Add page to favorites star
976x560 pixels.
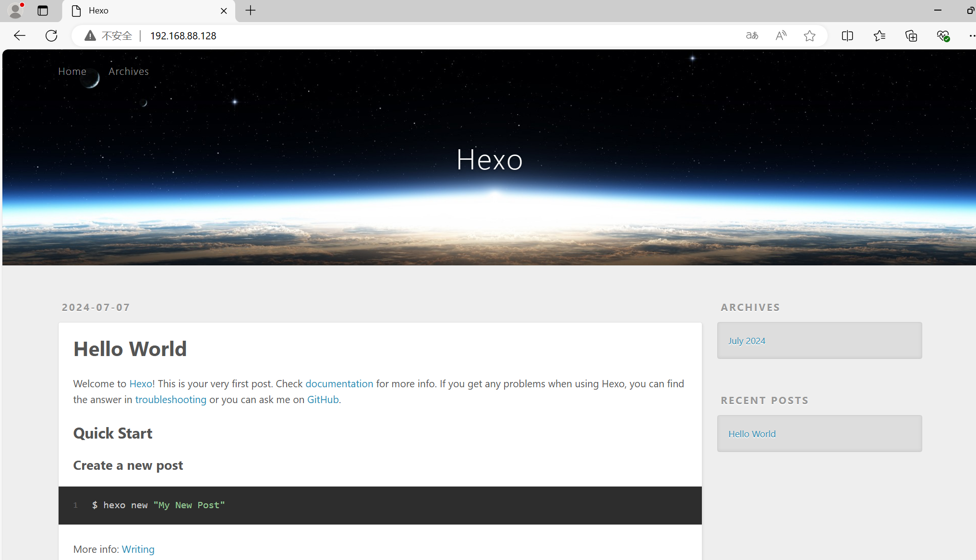pyautogui.click(x=810, y=36)
